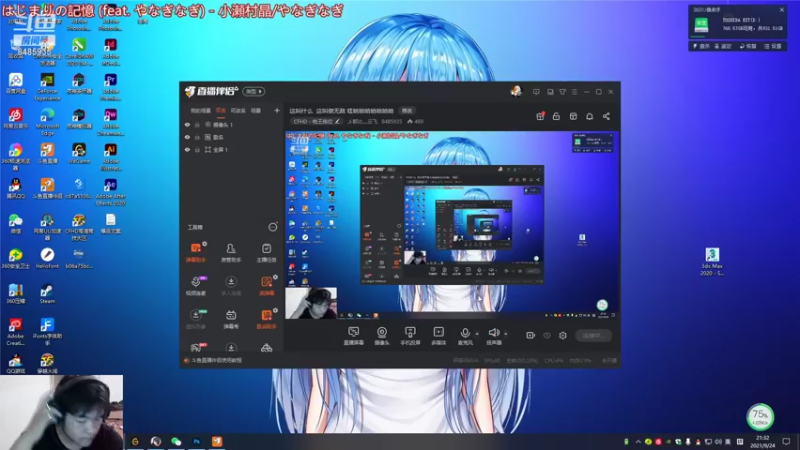
Task: Select the 全屏 1 source row
Action: (x=232, y=149)
